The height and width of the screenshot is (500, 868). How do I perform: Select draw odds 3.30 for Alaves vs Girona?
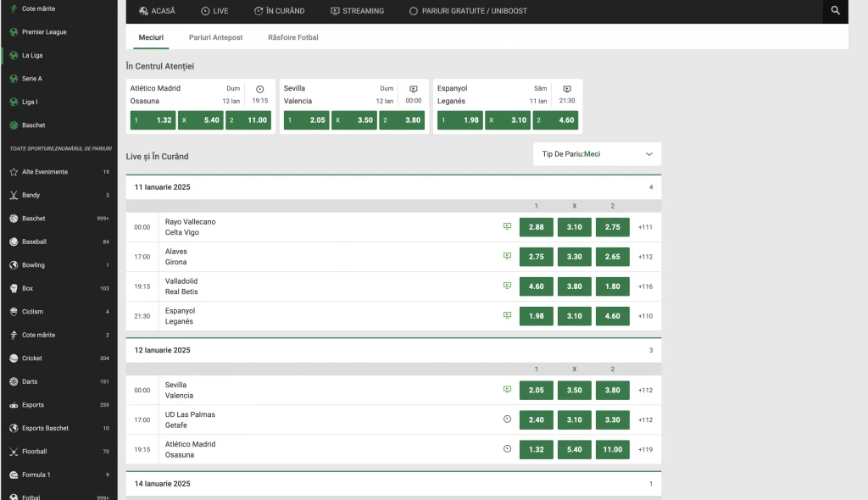[574, 257]
